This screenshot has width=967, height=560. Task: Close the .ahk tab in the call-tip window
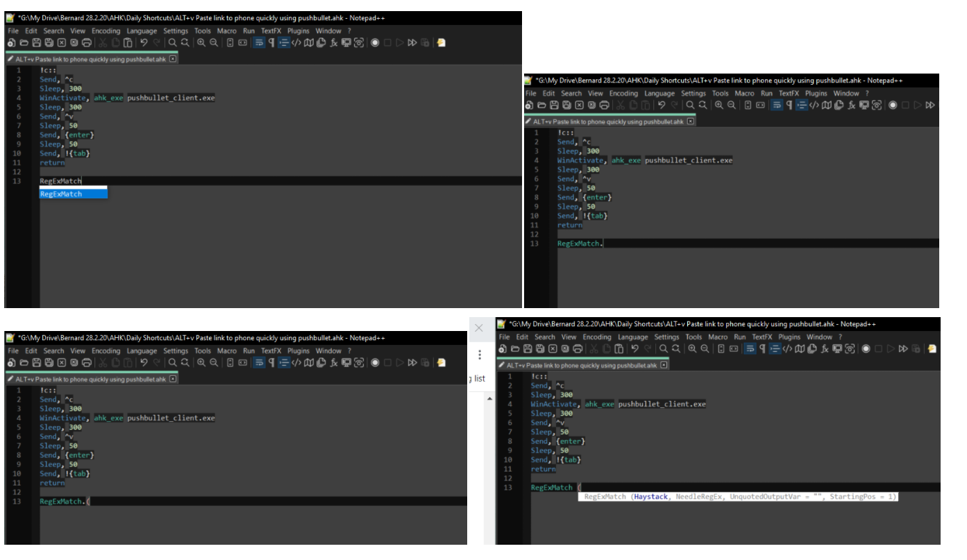tap(664, 365)
